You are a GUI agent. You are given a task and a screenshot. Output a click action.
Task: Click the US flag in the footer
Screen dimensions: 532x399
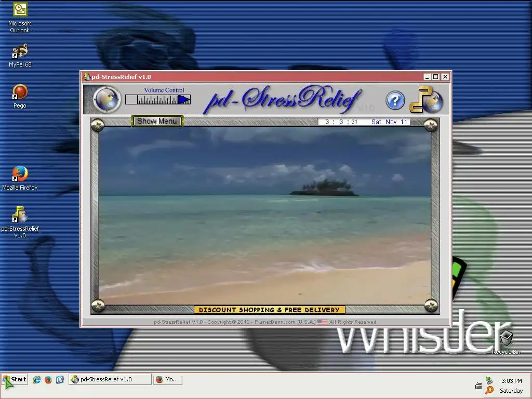click(322, 322)
